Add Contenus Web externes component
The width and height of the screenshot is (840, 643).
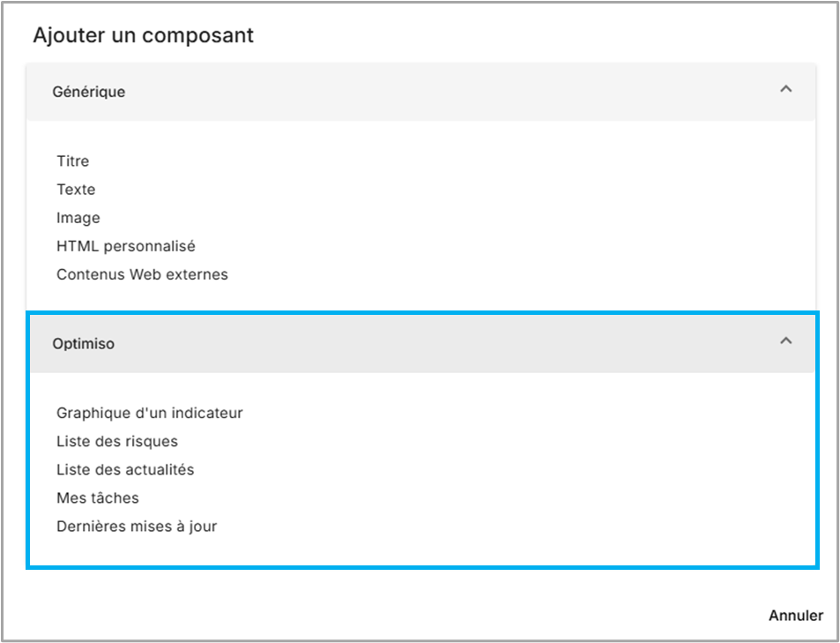tap(142, 274)
